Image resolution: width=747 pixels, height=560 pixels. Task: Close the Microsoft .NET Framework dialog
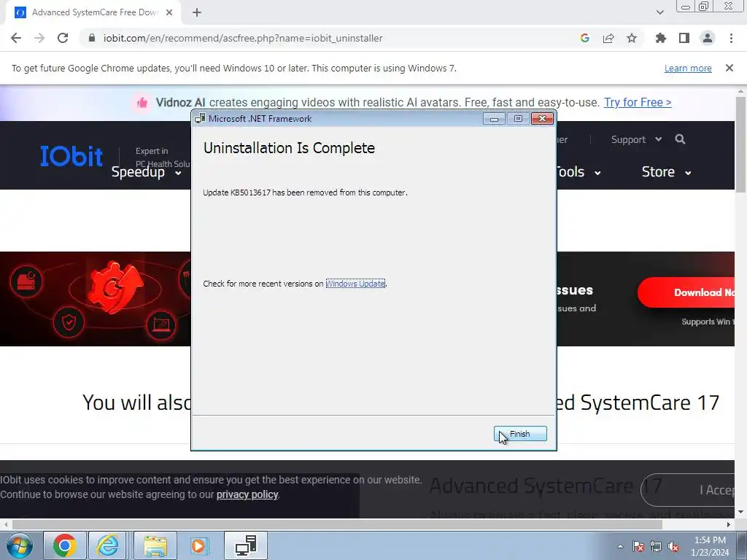[x=542, y=119]
